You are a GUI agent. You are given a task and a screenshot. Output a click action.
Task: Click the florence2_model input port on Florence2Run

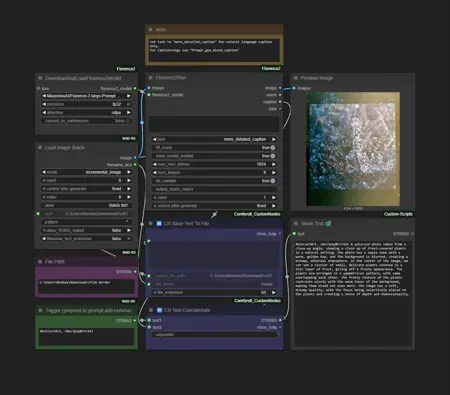click(149, 95)
